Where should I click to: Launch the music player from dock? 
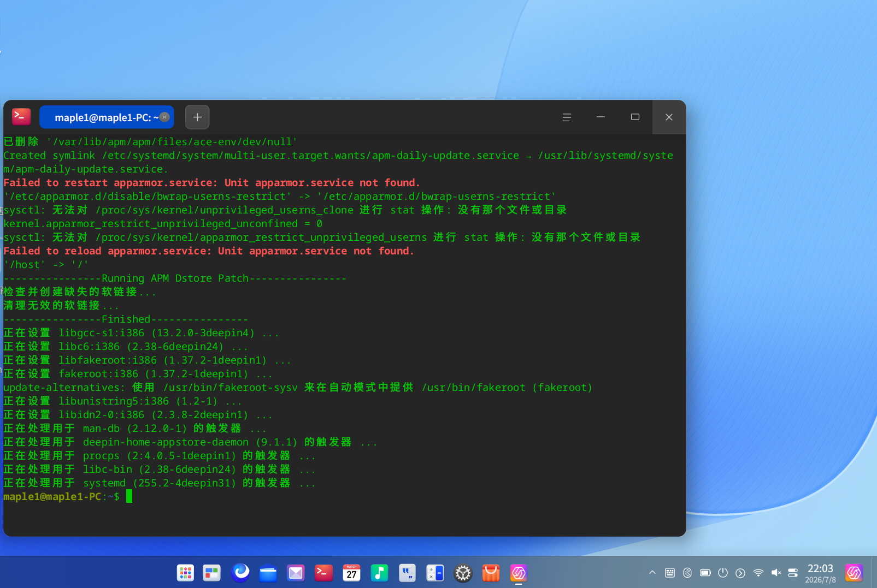pos(379,573)
